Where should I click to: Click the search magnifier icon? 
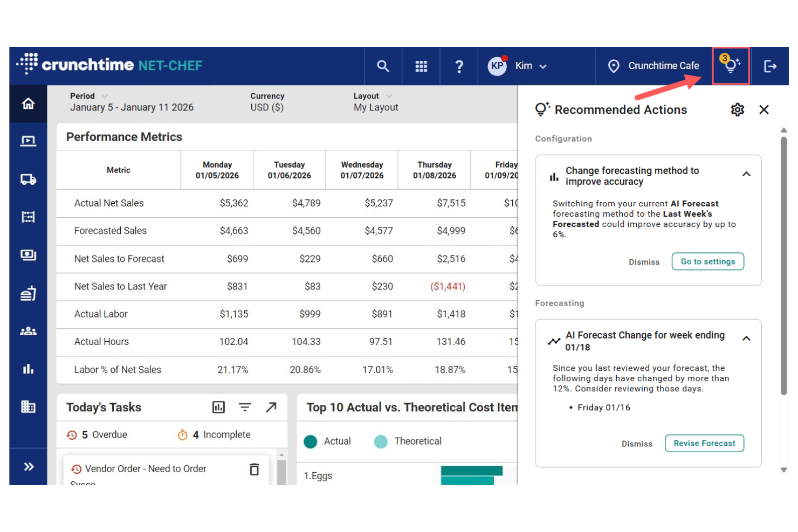point(383,66)
